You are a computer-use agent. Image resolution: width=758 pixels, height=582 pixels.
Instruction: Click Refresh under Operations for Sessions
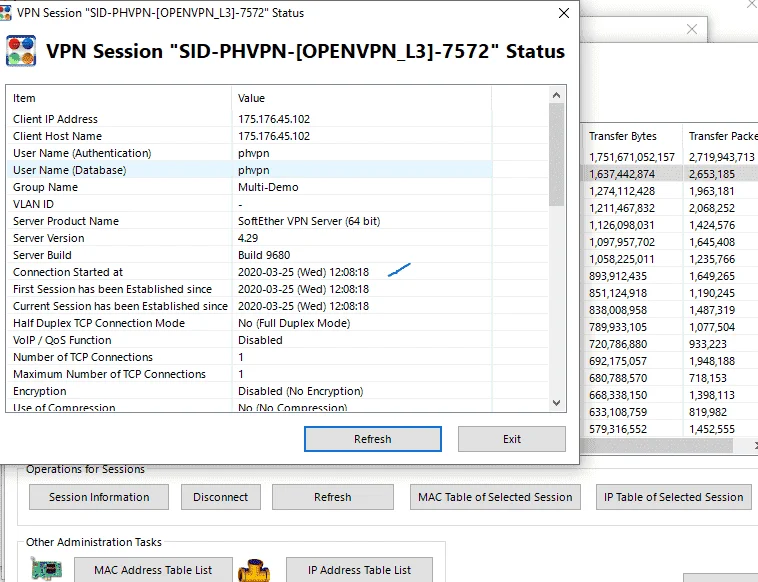[x=333, y=497]
